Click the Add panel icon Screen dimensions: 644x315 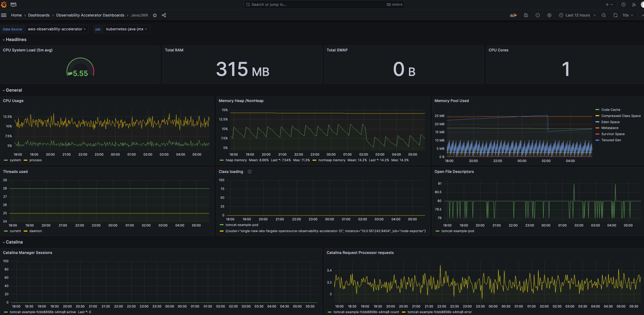pos(513,15)
